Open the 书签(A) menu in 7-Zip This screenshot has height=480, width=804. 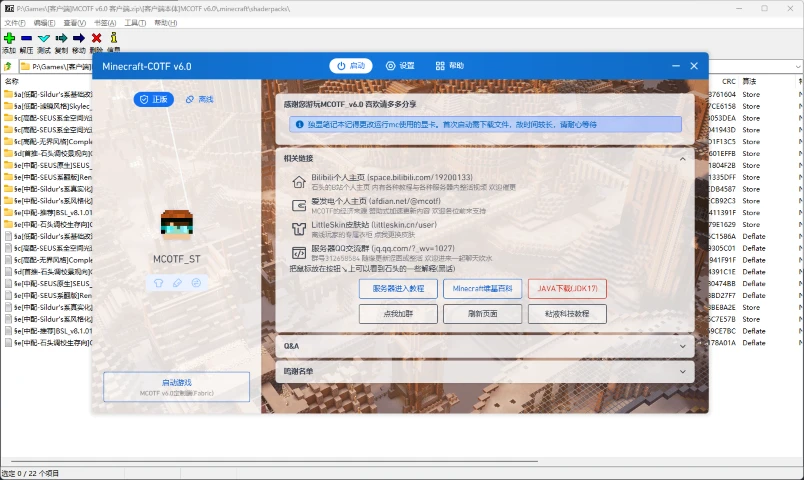coord(105,23)
